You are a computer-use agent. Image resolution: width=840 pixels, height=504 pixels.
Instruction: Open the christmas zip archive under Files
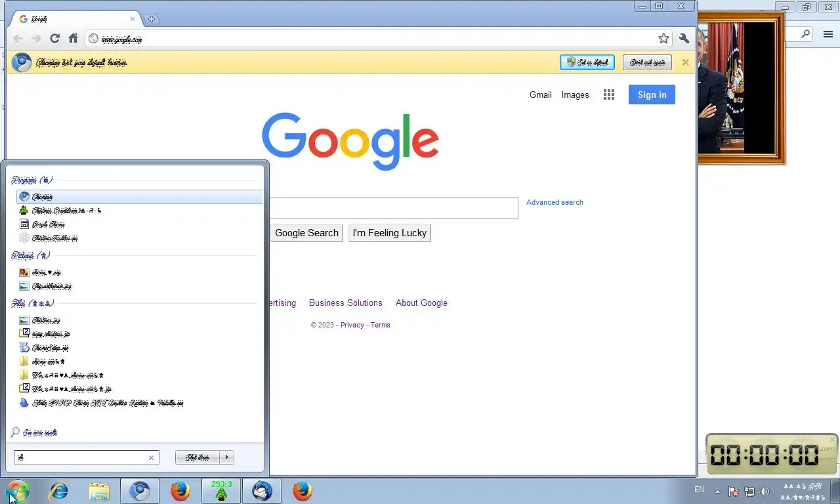click(139, 334)
